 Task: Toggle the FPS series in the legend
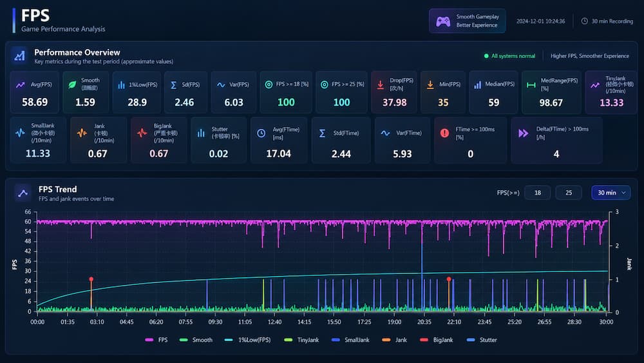[156, 340]
